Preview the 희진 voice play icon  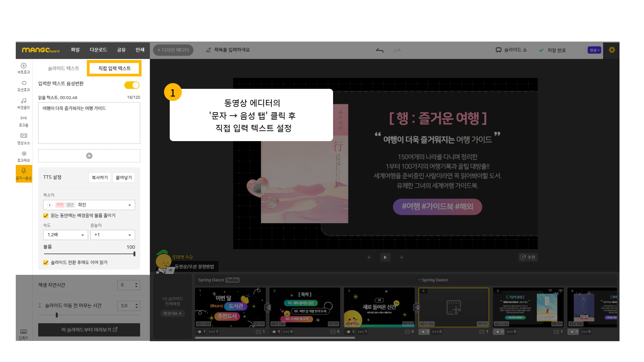(50, 205)
